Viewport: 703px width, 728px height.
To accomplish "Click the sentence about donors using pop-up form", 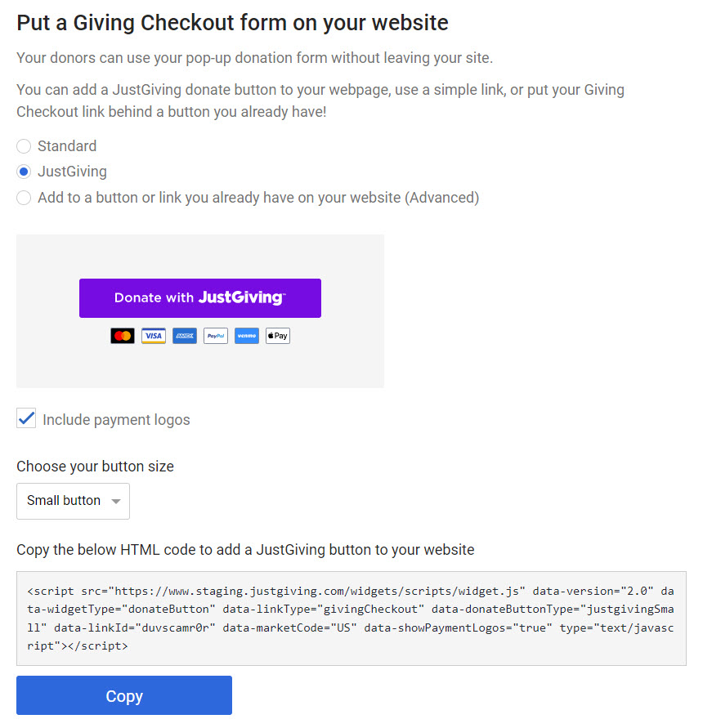I will click(254, 59).
